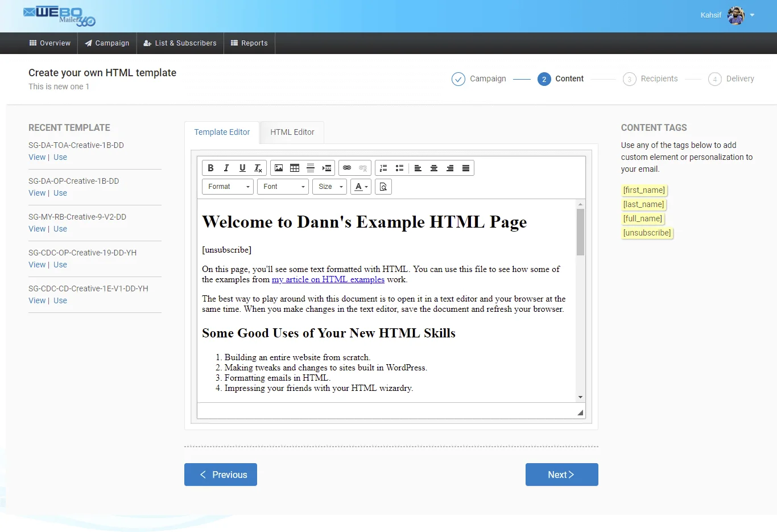Click the Next button
Image resolution: width=777 pixels, height=532 pixels.
(561, 475)
